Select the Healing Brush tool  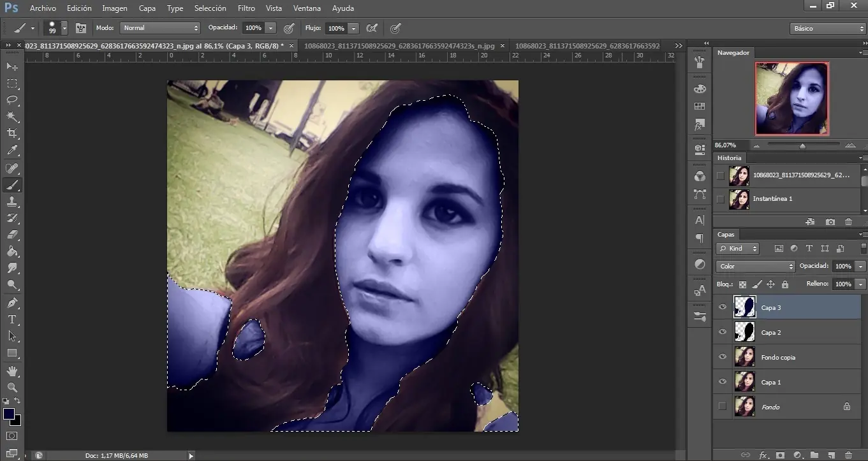click(x=12, y=168)
